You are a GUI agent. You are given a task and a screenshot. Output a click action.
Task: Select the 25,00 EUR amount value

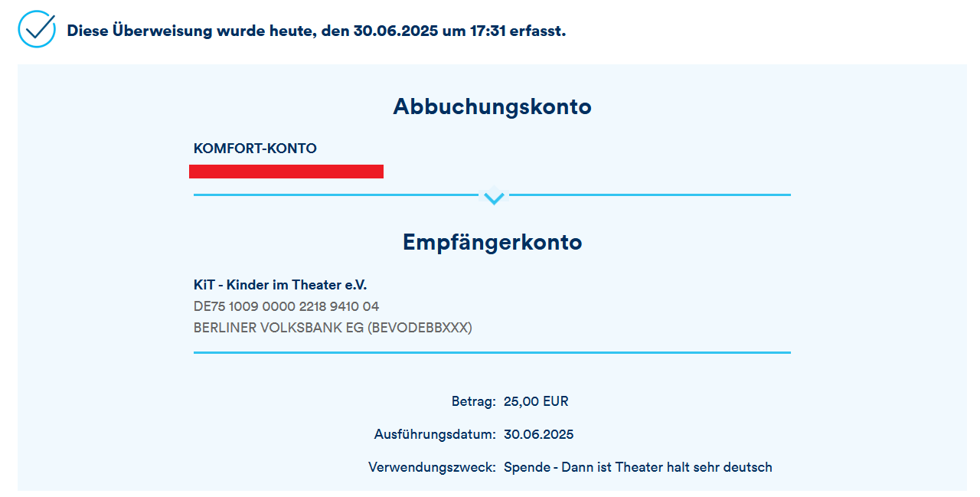tap(536, 401)
